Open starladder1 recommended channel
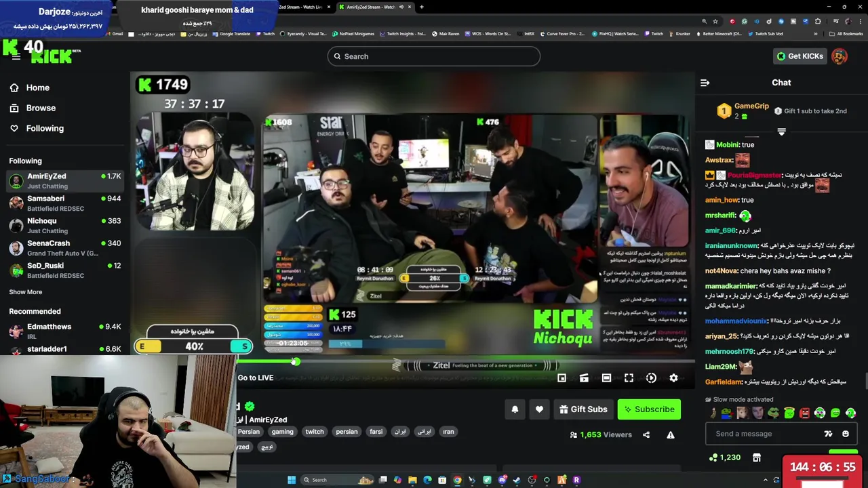Screen dimensions: 868x488 click(64, 349)
